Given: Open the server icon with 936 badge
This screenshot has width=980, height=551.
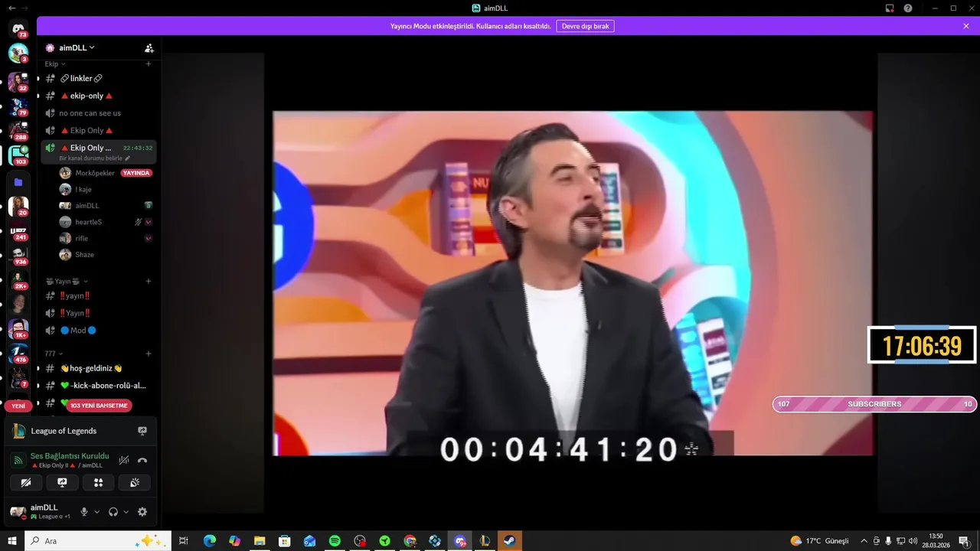Looking at the screenshot, I should (18, 255).
